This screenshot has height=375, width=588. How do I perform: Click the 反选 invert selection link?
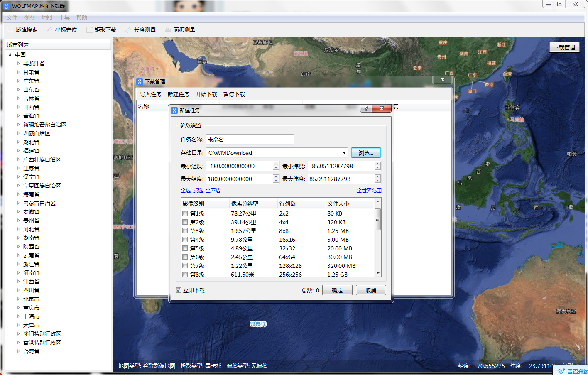(x=198, y=191)
